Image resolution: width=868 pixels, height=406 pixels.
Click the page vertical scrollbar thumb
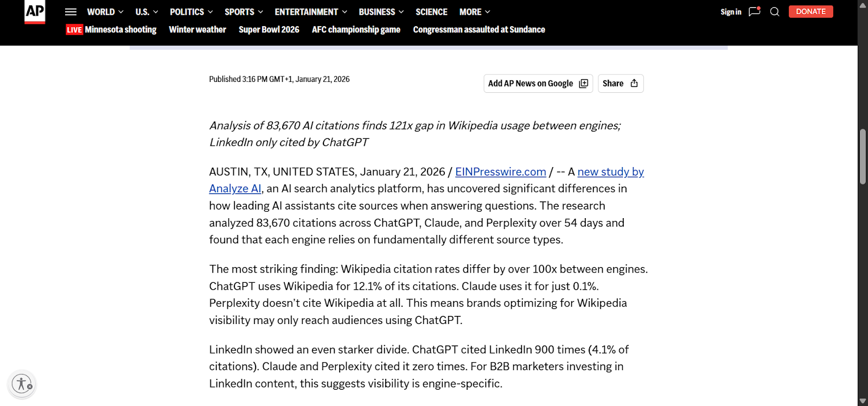863,157
